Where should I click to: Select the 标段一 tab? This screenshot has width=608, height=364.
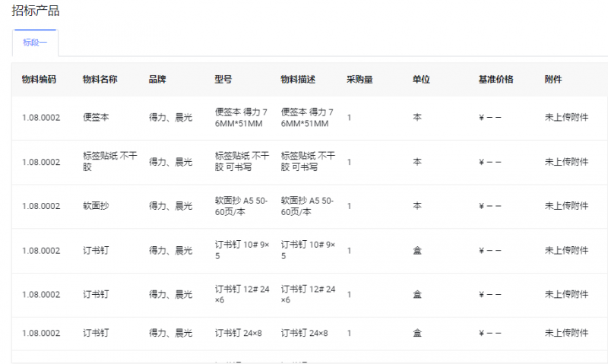[35, 43]
